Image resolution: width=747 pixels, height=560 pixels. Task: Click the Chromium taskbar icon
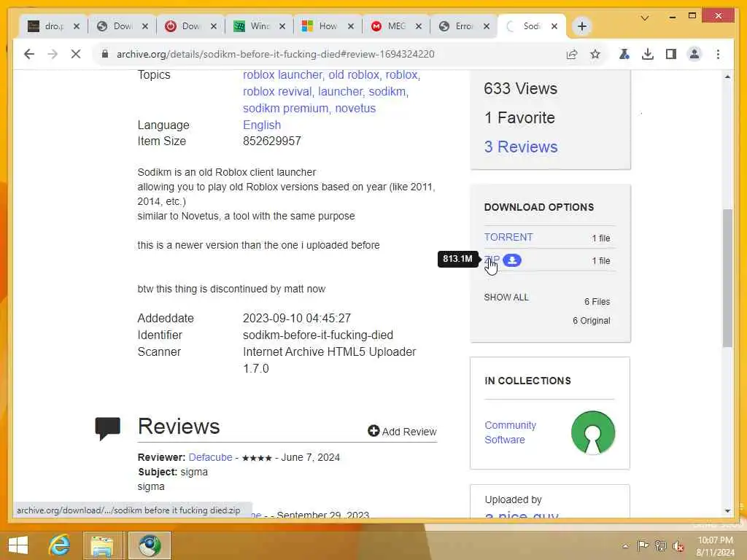[x=150, y=545]
